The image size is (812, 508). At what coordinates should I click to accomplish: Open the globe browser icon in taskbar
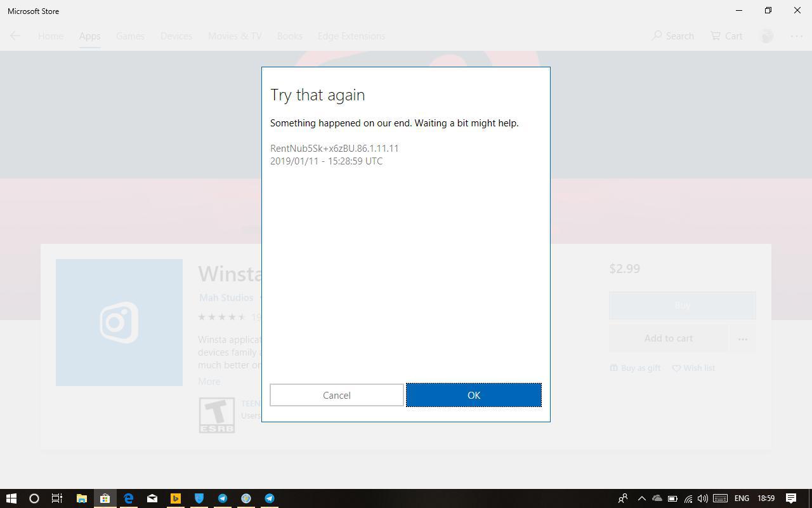coord(246,498)
